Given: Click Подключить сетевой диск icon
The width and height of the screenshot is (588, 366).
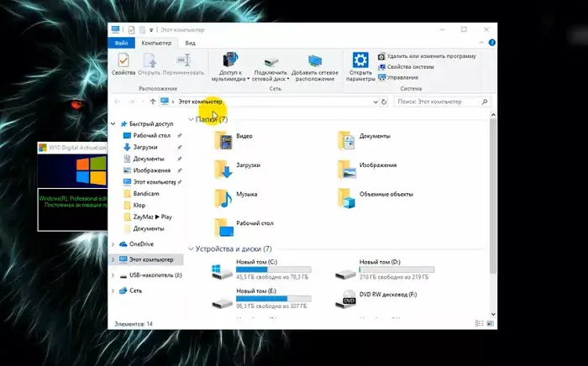Looking at the screenshot, I should click(x=270, y=61).
